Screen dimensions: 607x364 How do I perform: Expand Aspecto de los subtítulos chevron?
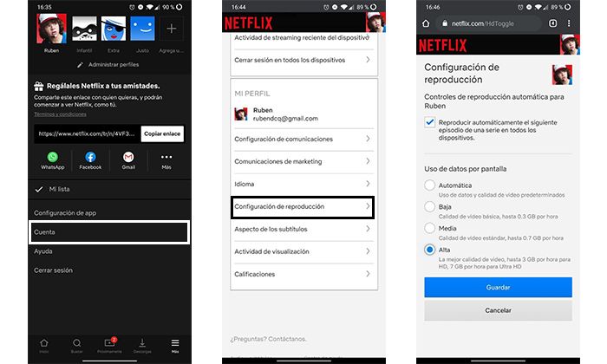click(x=369, y=229)
